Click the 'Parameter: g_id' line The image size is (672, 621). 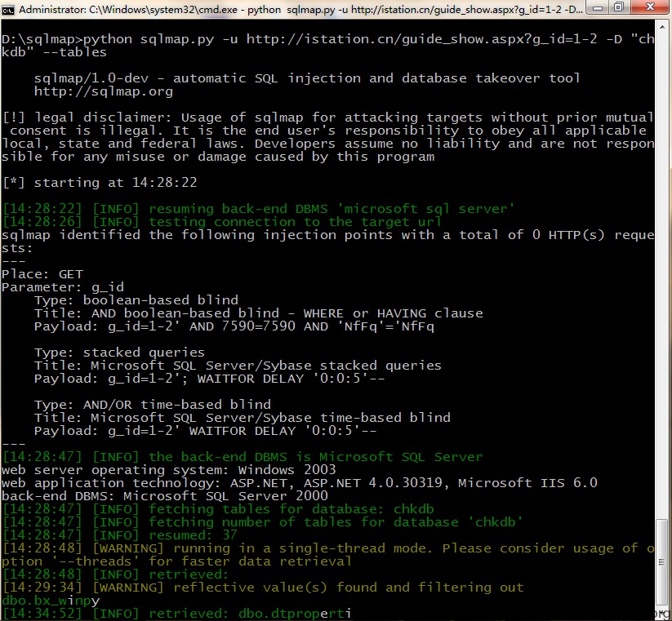63,287
